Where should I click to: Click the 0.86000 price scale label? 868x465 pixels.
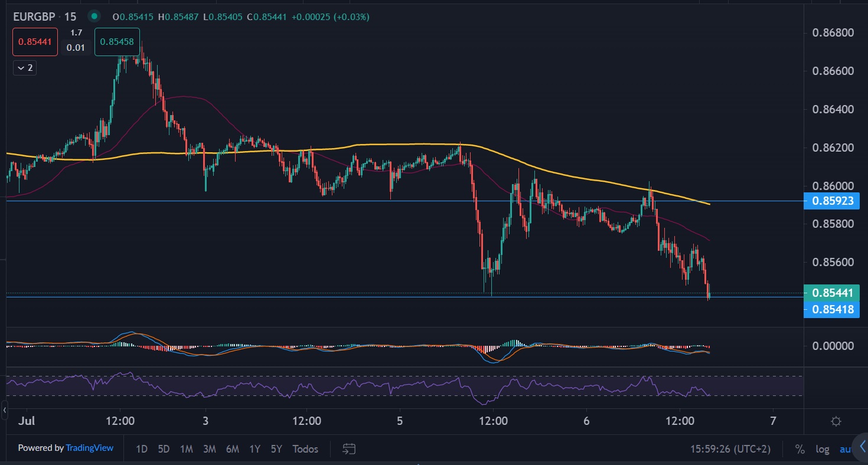[833, 186]
